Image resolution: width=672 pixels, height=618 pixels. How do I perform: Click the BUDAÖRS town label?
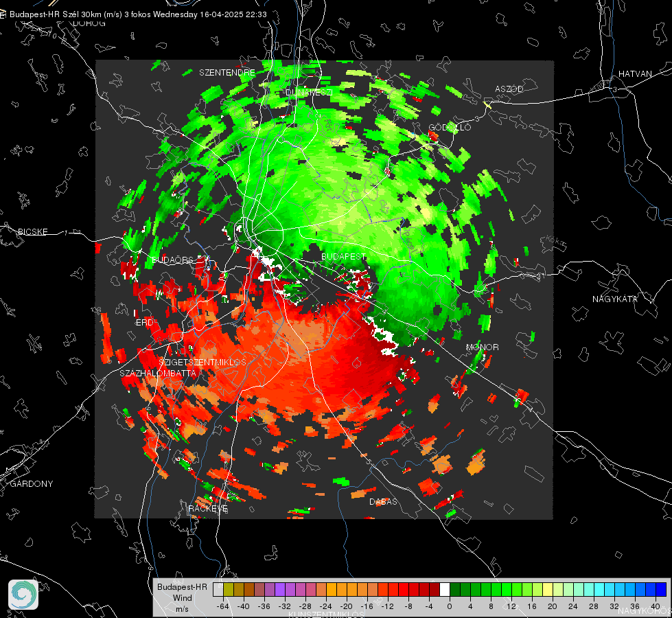tap(173, 260)
